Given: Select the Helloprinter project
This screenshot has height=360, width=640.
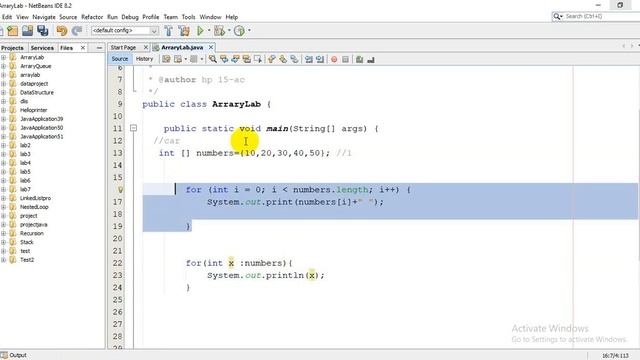Looking at the screenshot, I should pyautogui.click(x=33, y=110).
